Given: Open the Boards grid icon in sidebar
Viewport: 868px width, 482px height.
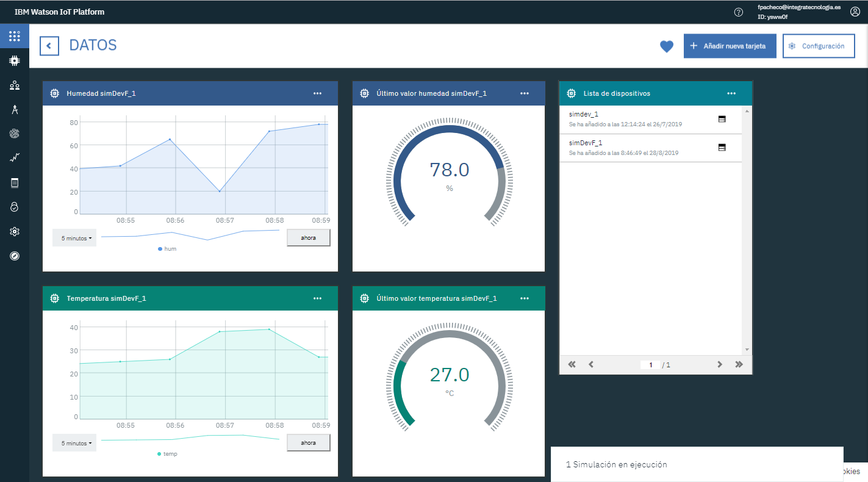Looking at the screenshot, I should 15,36.
